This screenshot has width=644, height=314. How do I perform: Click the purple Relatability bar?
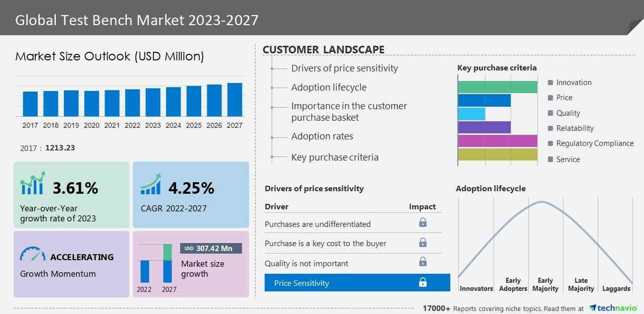coord(484,127)
